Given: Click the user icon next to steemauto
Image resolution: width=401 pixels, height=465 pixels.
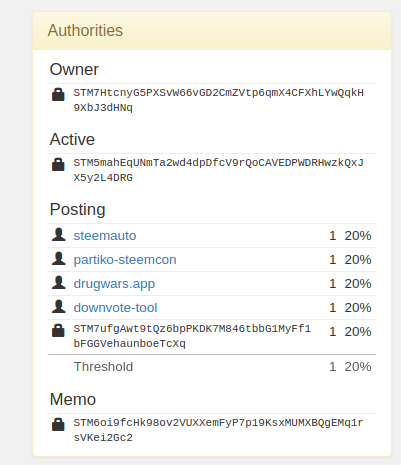Looking at the screenshot, I should tap(59, 235).
